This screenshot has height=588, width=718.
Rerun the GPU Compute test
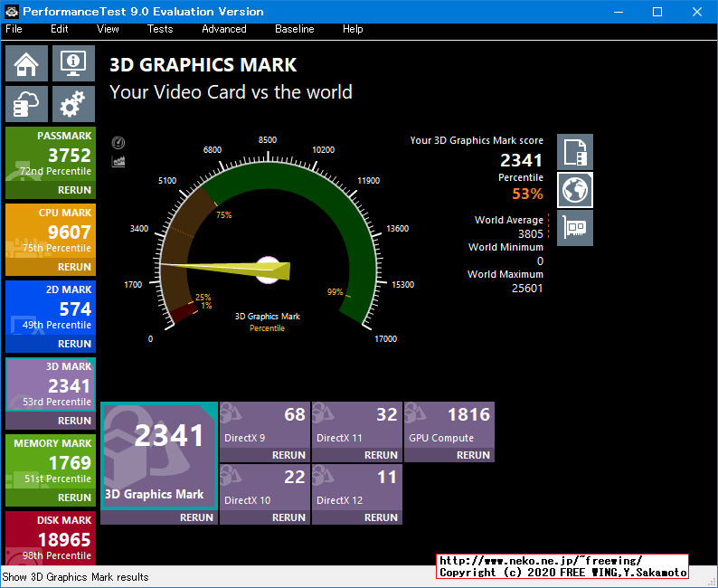473,455
